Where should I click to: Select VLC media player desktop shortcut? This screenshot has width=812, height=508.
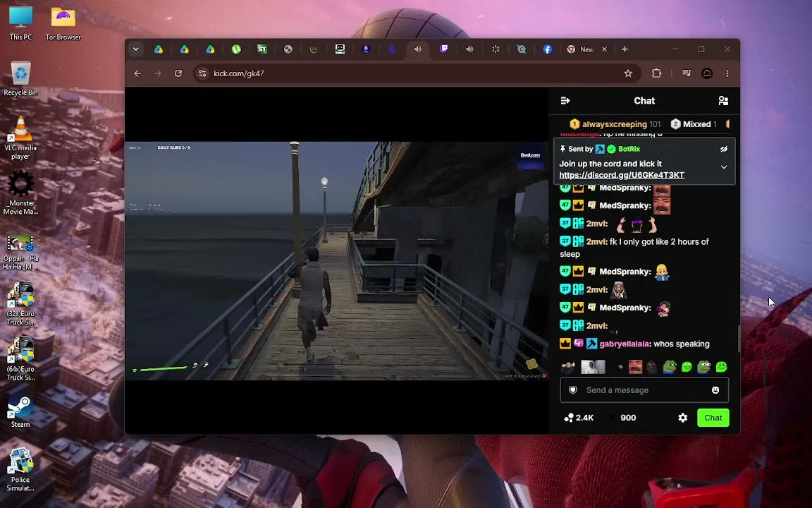click(x=20, y=138)
